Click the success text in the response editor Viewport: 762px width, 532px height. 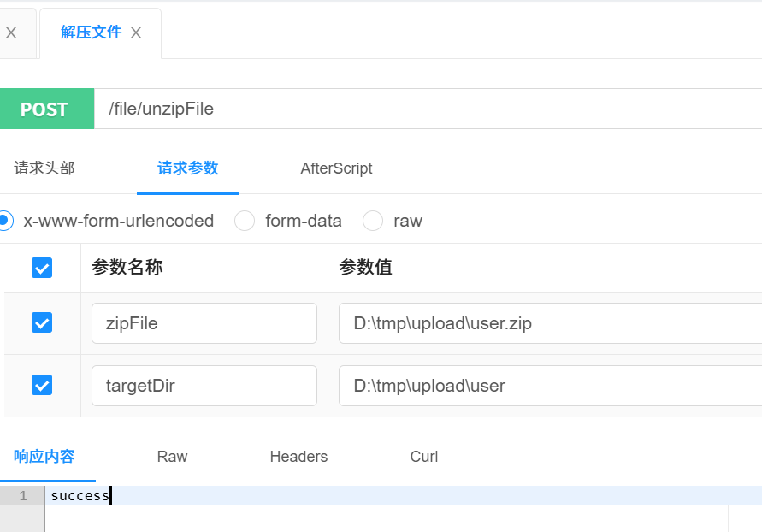point(80,495)
